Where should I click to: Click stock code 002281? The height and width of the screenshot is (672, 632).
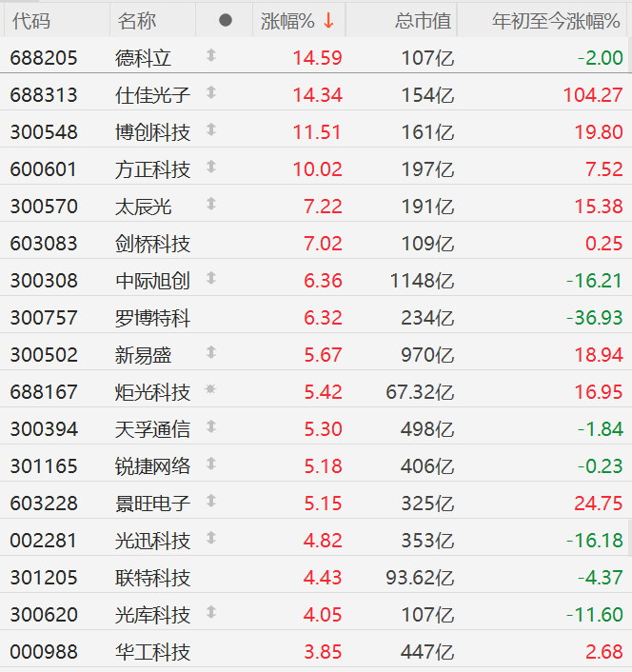click(x=44, y=541)
